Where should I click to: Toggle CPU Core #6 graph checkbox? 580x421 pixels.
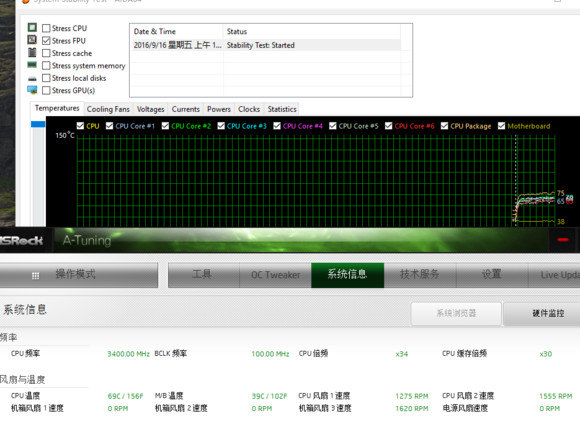[x=388, y=126]
